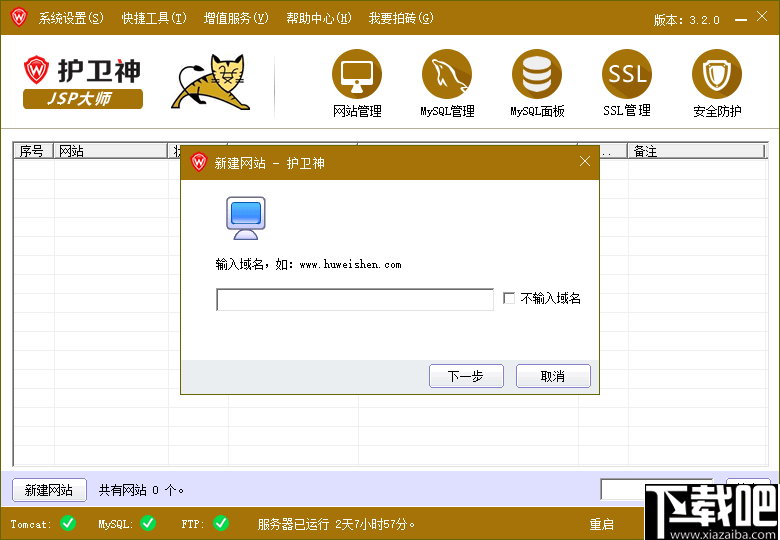
Task: Click the 取消 button in dialog
Action: tap(553, 376)
